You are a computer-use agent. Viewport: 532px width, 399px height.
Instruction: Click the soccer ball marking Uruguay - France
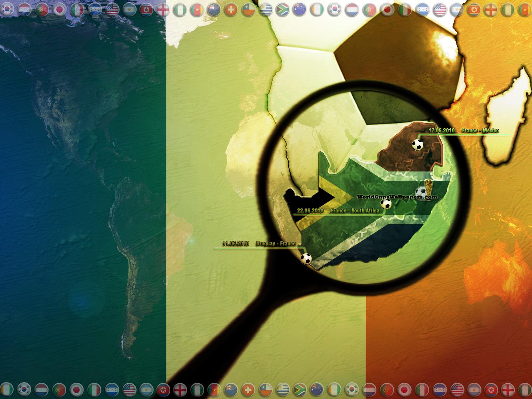[306, 258]
